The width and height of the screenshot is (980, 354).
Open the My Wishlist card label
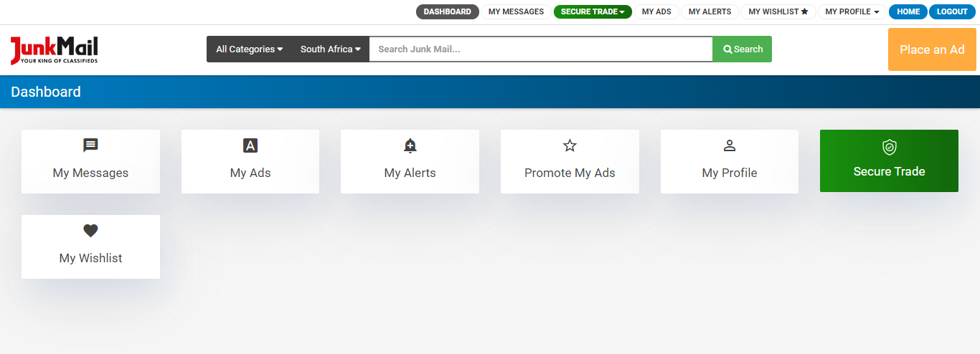[90, 258]
